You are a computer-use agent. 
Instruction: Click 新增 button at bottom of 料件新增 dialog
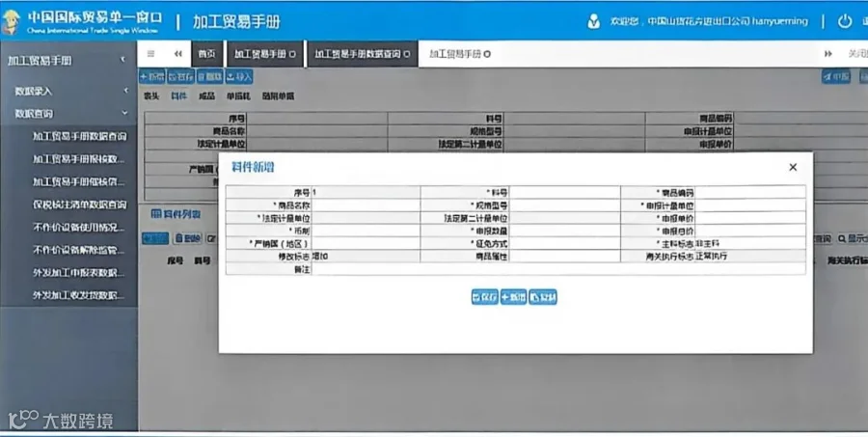(x=513, y=297)
